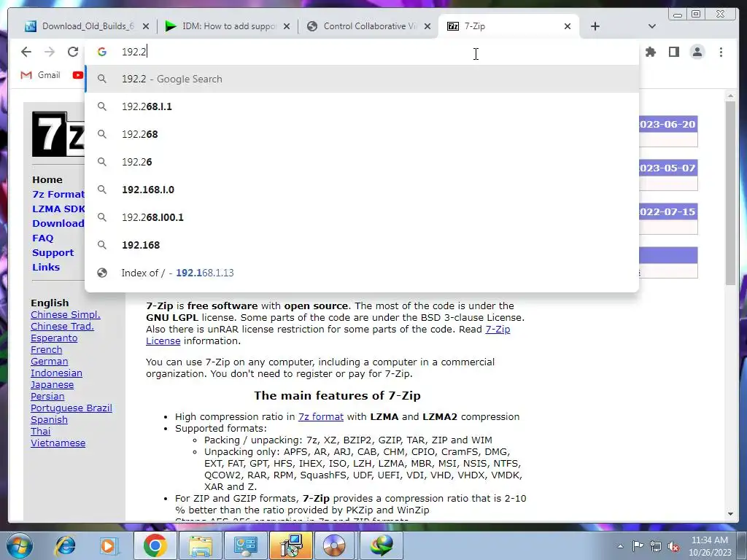This screenshot has width=747, height=560.
Task: Select suggestion 192.268.l00.1
Action: point(362,217)
